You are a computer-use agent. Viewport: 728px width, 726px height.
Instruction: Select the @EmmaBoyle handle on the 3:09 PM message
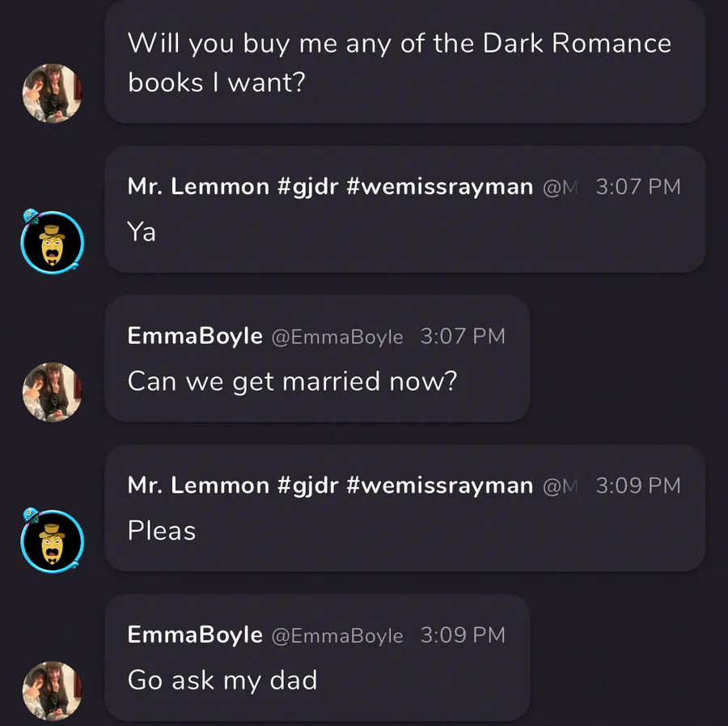337,636
